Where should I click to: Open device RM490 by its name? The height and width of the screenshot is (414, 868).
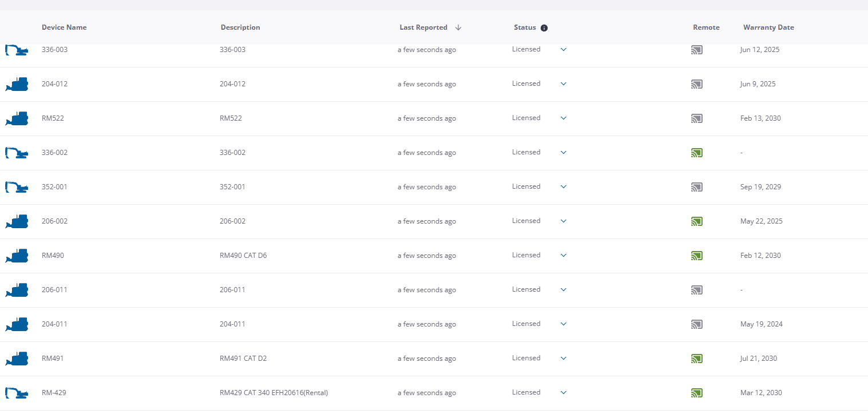[53, 256]
